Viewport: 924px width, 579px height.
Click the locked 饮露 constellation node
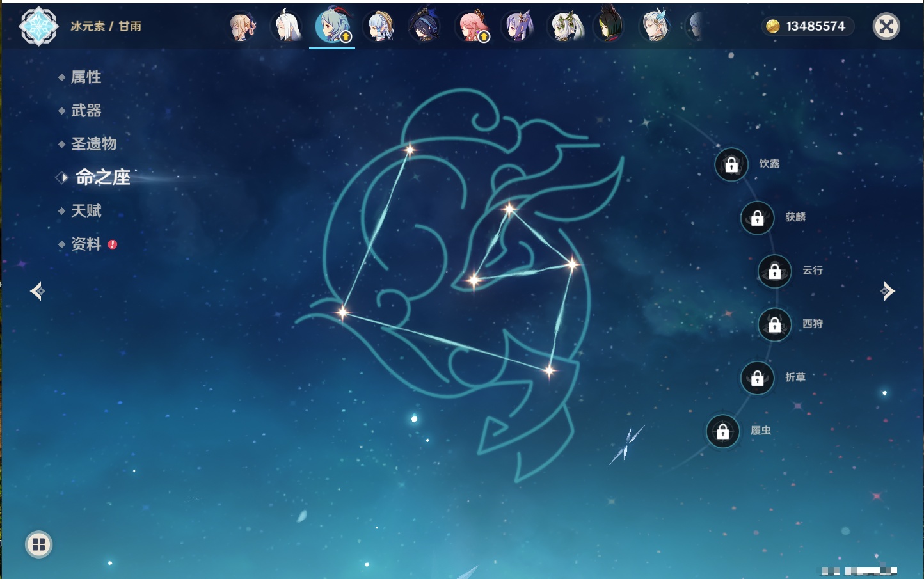pyautogui.click(x=731, y=165)
